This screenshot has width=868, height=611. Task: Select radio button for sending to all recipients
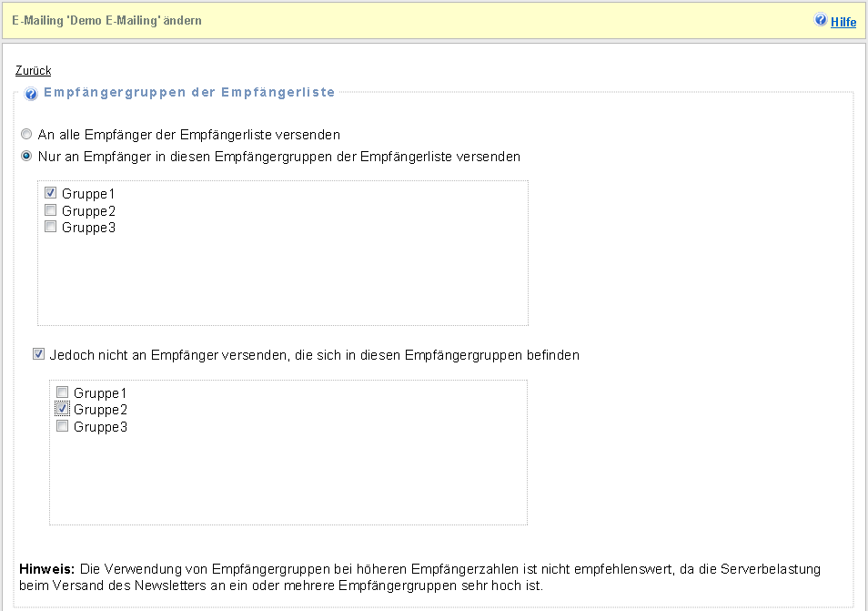tap(26, 134)
